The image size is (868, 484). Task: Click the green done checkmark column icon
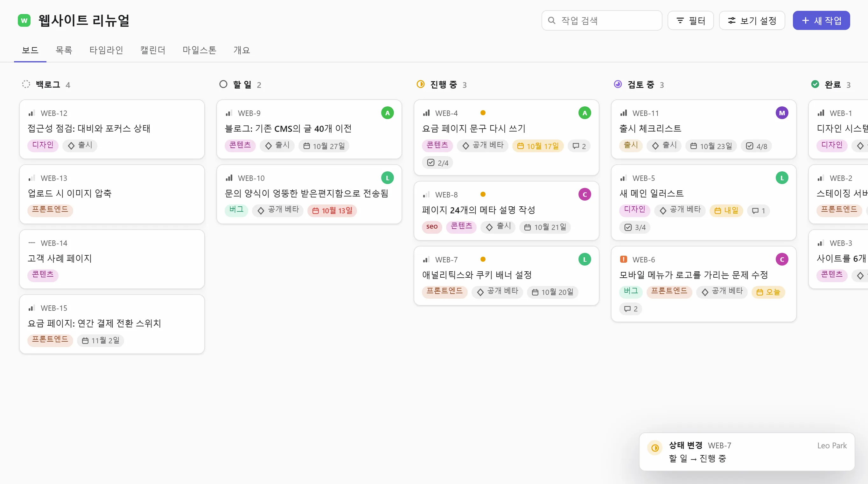[x=815, y=84]
